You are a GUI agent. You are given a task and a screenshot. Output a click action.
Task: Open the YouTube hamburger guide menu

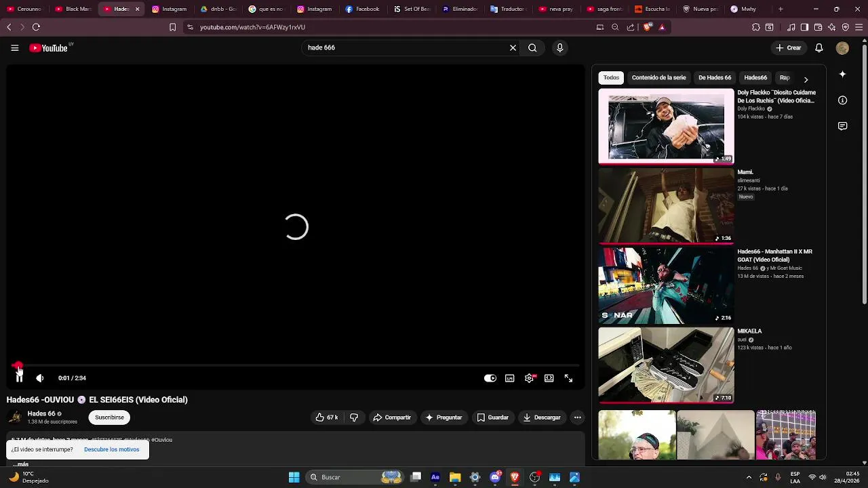14,47
